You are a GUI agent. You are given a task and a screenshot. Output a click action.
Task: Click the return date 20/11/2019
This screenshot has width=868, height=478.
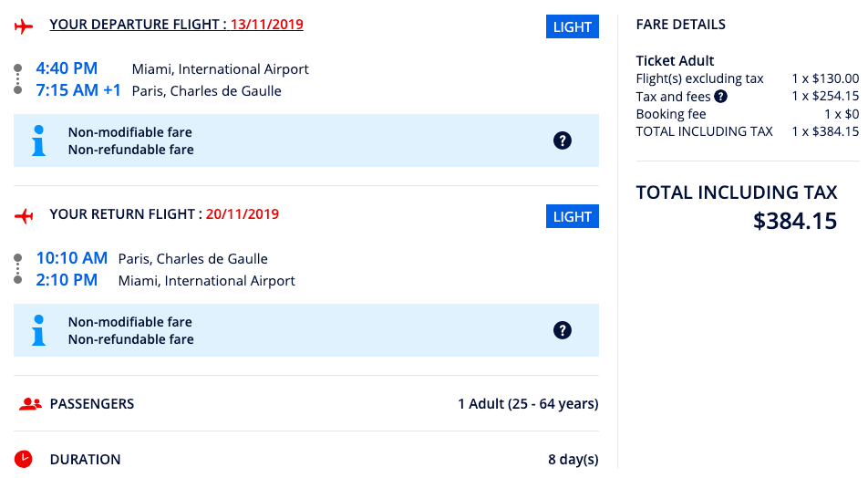243,214
